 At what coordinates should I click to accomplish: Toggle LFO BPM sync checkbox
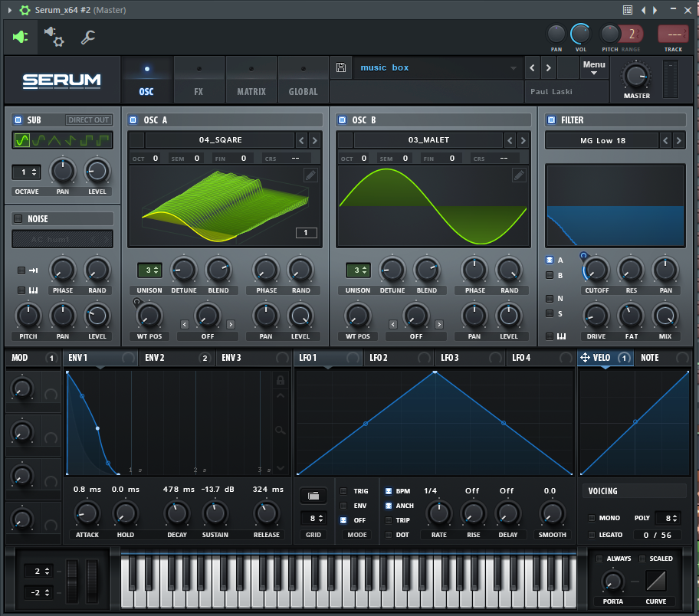pyautogui.click(x=389, y=491)
